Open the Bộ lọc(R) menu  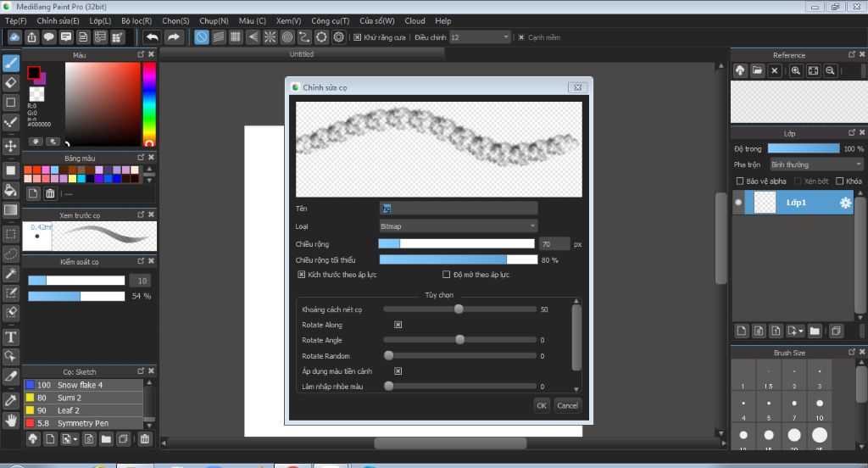click(136, 20)
